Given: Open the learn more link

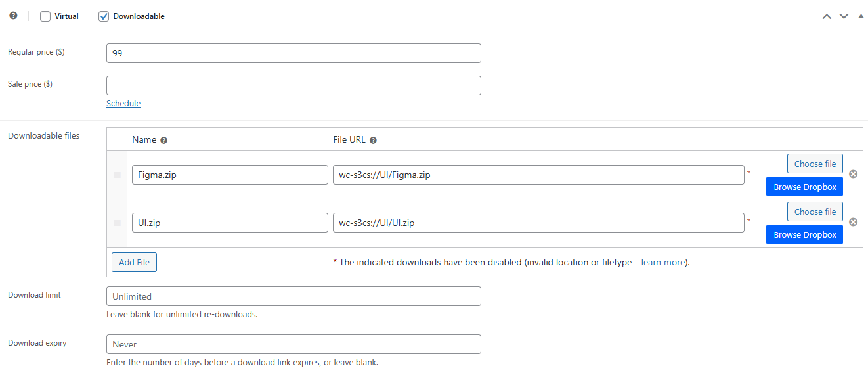Looking at the screenshot, I should (x=663, y=262).
